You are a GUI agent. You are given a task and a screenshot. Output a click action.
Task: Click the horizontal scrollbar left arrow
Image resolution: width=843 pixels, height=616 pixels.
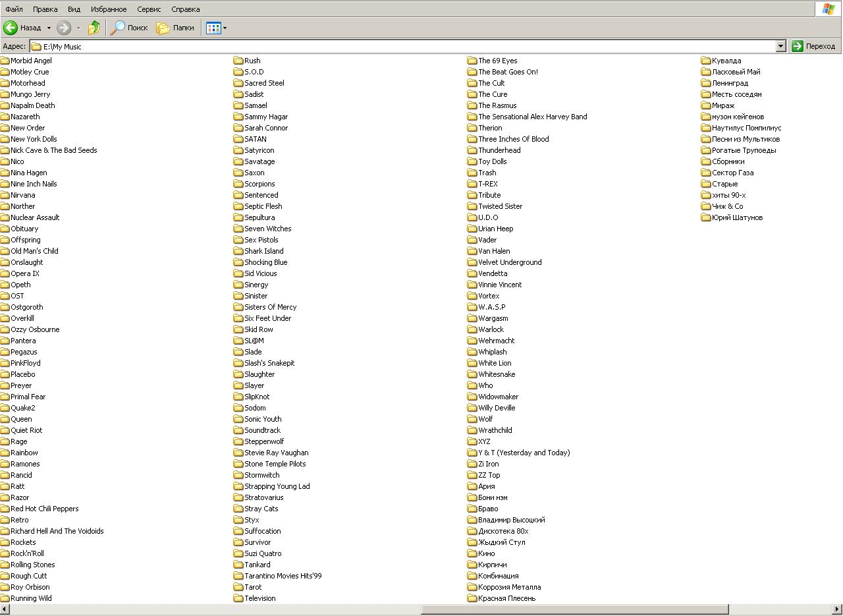click(x=5, y=609)
